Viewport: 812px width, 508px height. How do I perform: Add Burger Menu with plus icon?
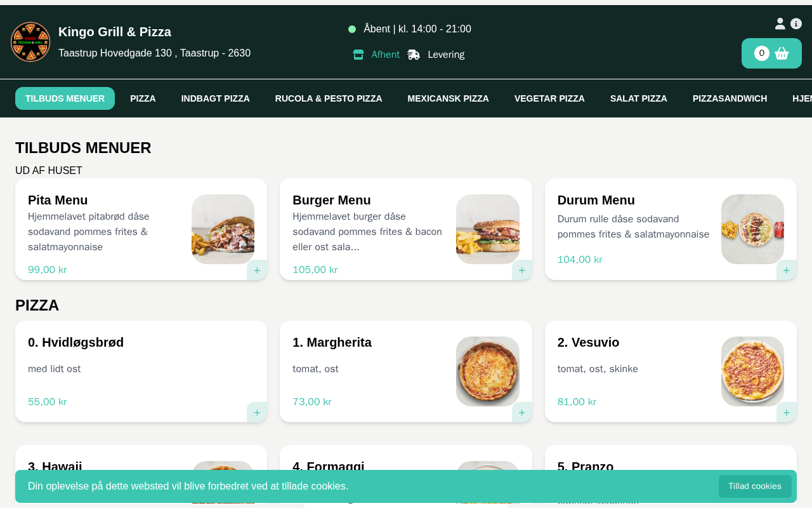(x=522, y=270)
